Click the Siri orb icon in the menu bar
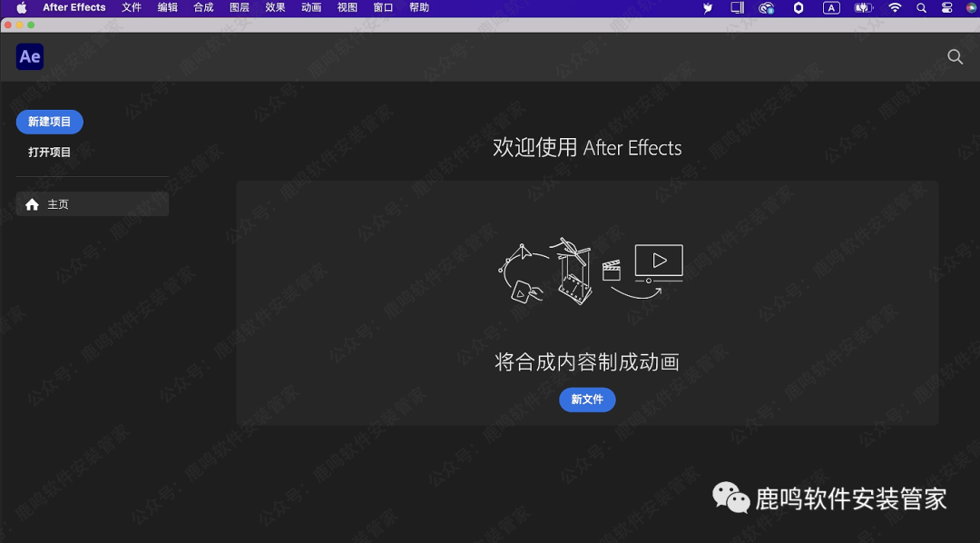The width and height of the screenshot is (980, 543). click(971, 7)
